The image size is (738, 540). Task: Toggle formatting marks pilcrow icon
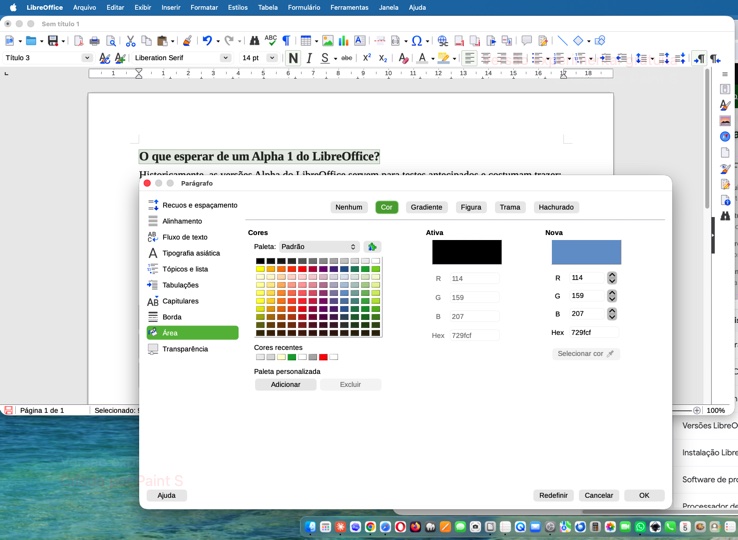(286, 41)
